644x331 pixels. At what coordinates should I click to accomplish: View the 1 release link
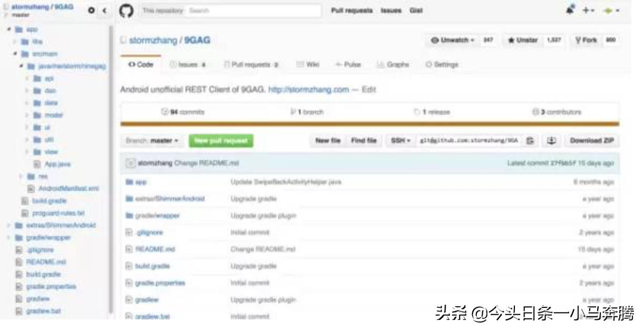pyautogui.click(x=431, y=112)
